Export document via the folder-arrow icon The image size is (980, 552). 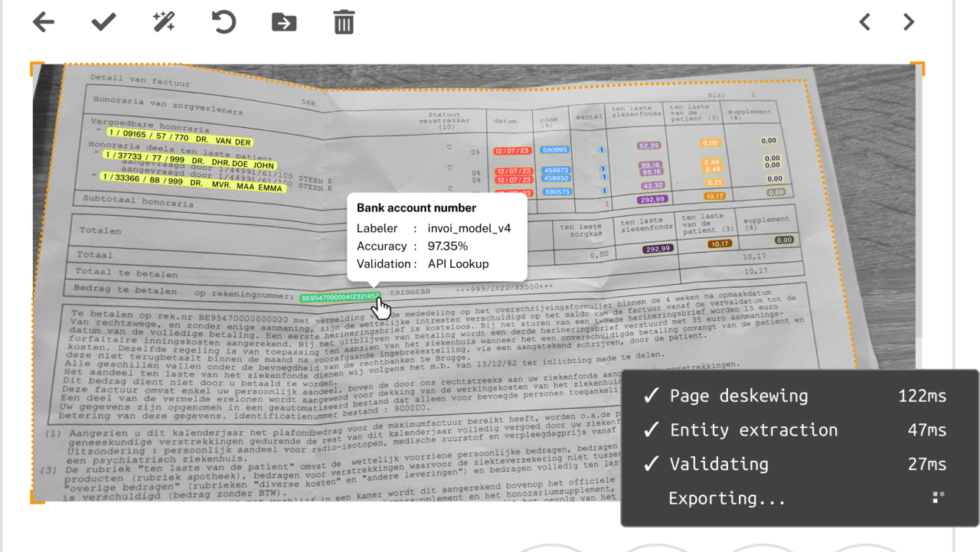(283, 21)
